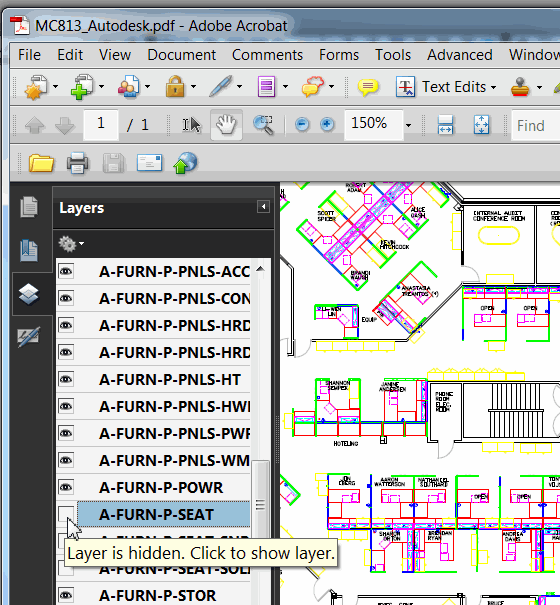Open the Bookmarks navigation panel icon

pyautogui.click(x=29, y=250)
